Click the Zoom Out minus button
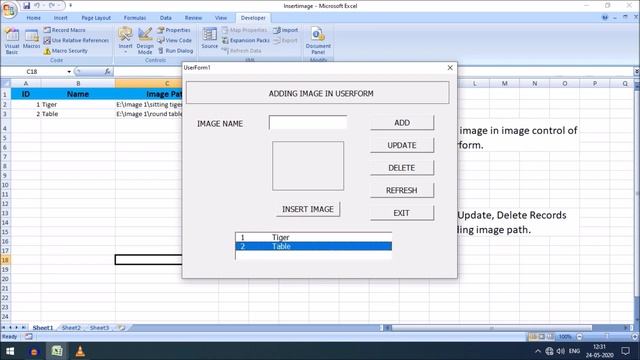The width and height of the screenshot is (640, 360). point(579,337)
